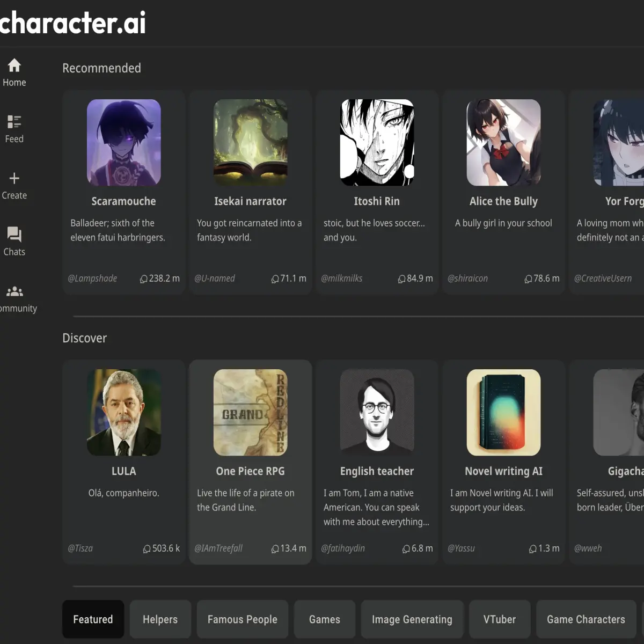Open creator @U-named profile

(x=215, y=279)
